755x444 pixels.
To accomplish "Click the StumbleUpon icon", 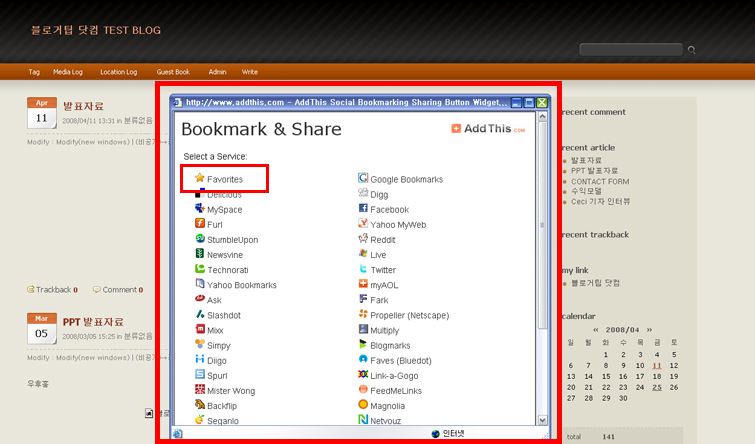I will click(200, 238).
